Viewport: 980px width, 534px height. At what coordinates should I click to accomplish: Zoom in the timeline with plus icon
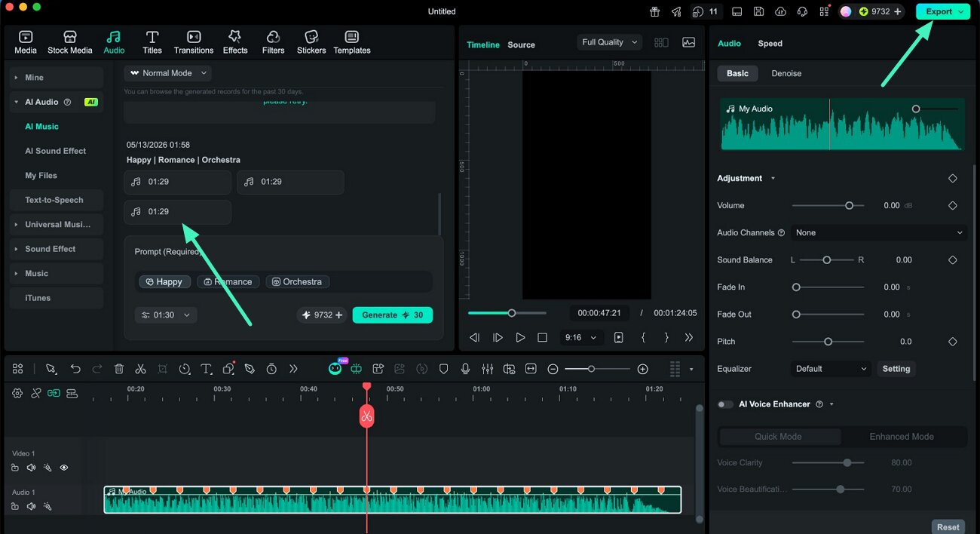pos(642,369)
